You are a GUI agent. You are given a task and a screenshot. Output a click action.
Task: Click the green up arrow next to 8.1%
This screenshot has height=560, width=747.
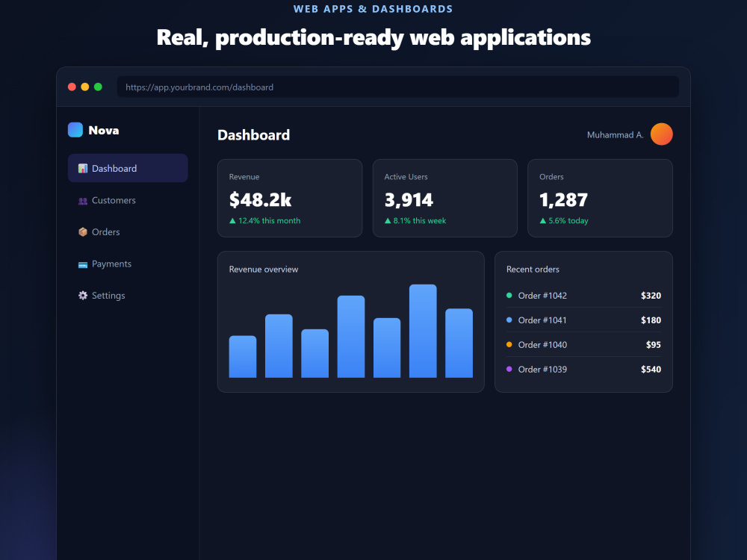coord(388,220)
